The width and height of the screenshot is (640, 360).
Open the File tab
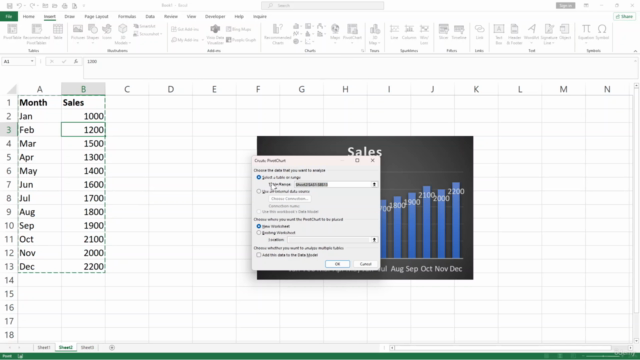[x=9, y=16]
